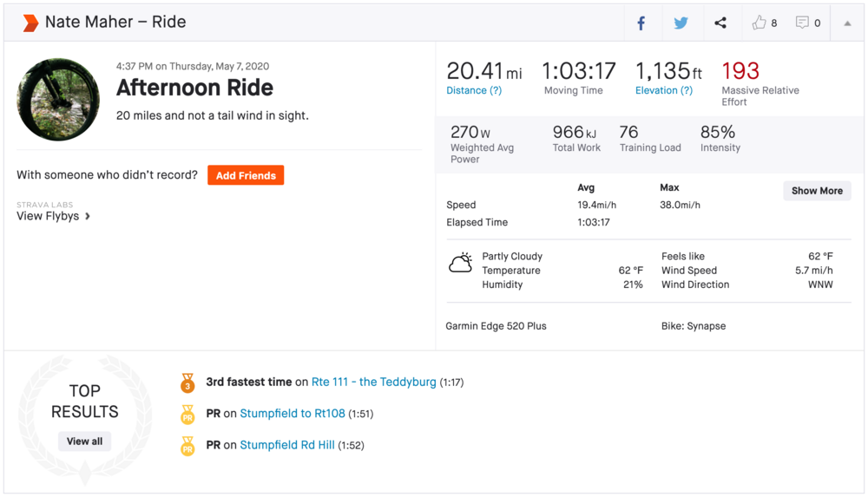
Task: Open comments via the speech bubble icon
Action: [x=803, y=23]
